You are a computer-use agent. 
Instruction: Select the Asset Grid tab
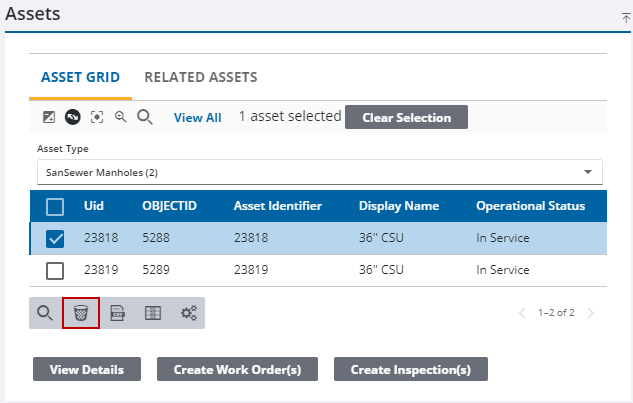[x=81, y=77]
